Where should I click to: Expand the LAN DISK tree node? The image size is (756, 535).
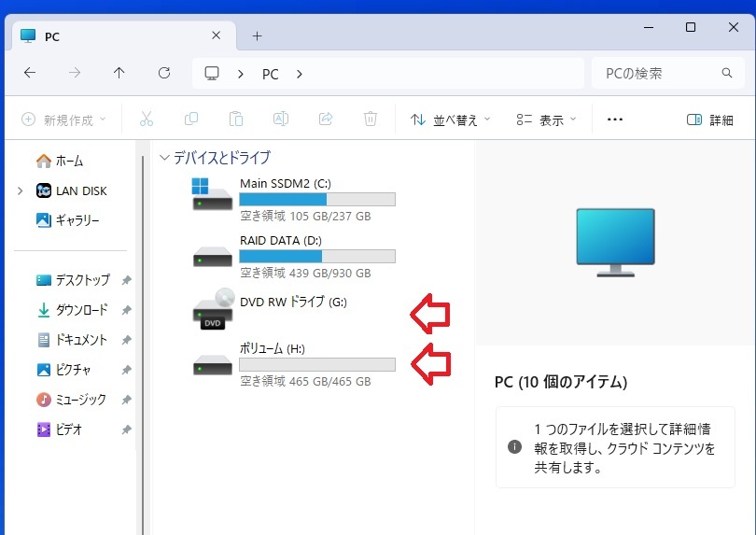[21, 191]
